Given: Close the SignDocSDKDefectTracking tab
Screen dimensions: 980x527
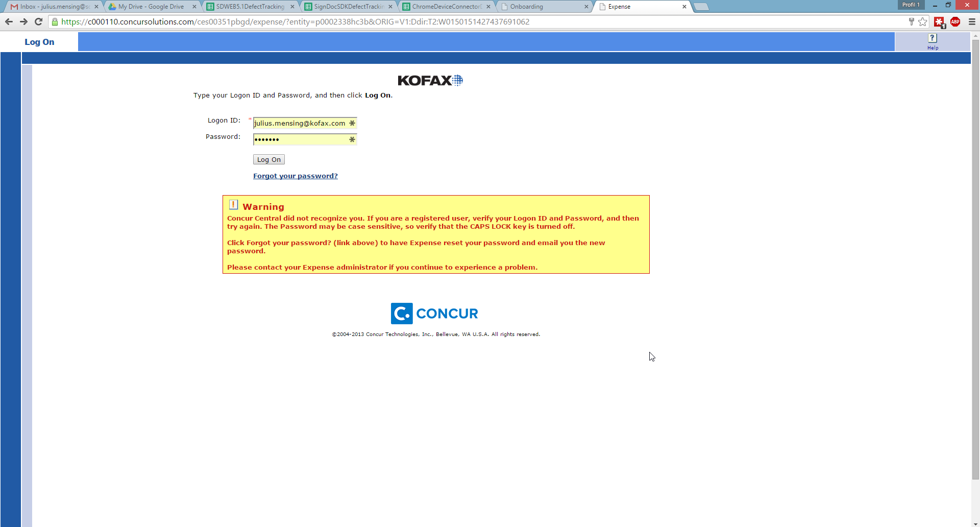Looking at the screenshot, I should point(390,7).
